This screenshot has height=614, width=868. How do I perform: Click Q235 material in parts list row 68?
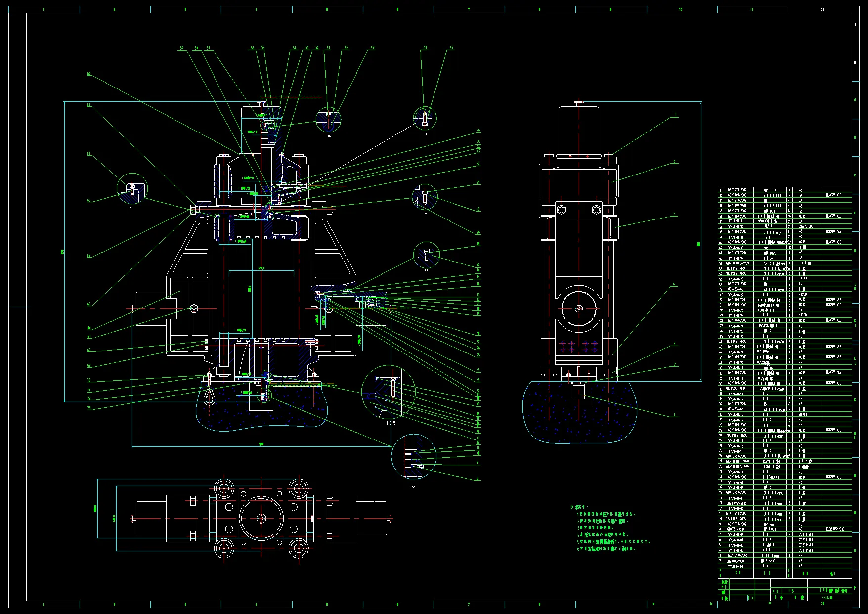802,216
